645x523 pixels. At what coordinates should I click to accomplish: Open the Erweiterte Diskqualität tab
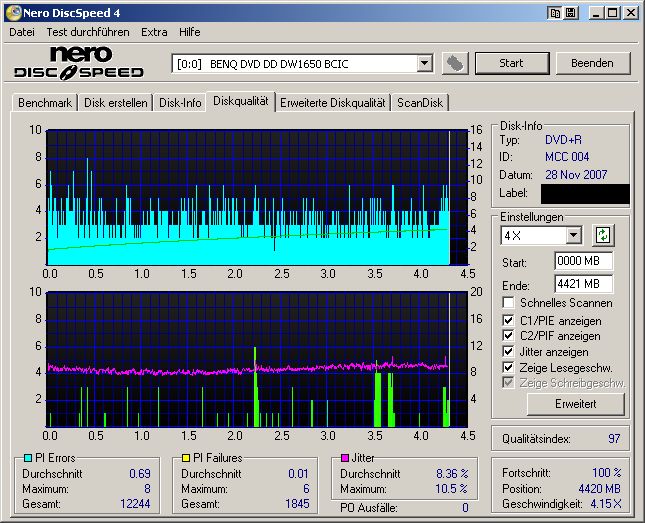pyautogui.click(x=332, y=103)
